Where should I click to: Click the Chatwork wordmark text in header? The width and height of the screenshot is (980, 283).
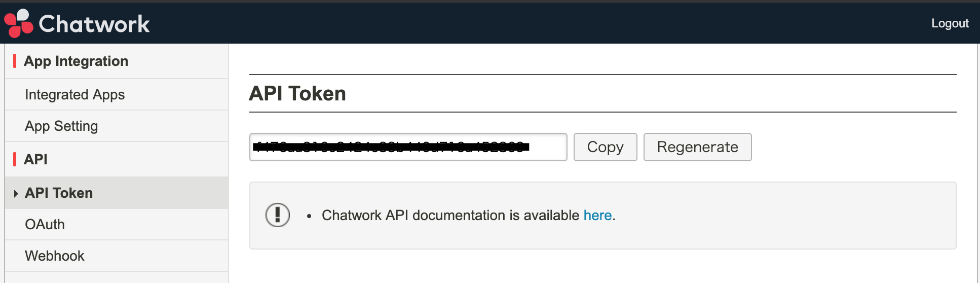(94, 24)
